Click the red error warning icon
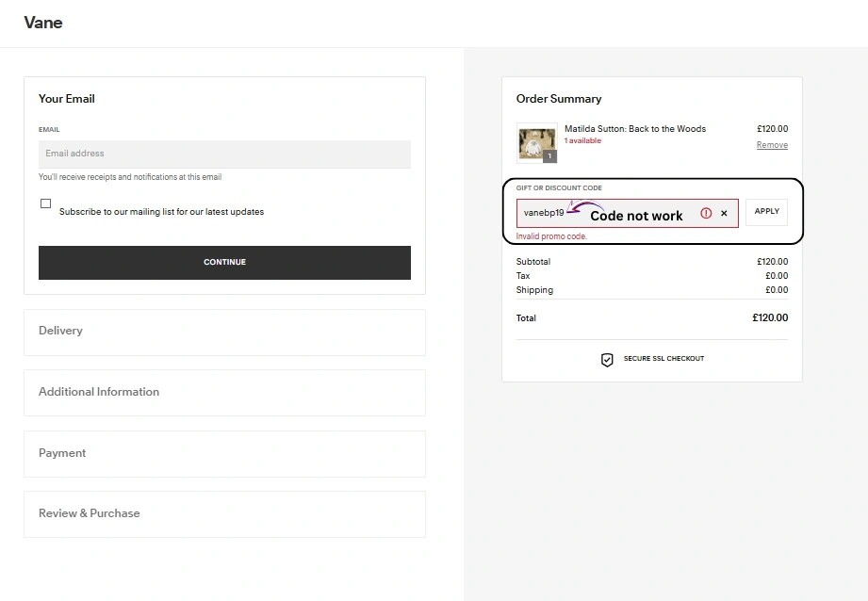Screen dimensions: 868x601 pyautogui.click(x=706, y=214)
